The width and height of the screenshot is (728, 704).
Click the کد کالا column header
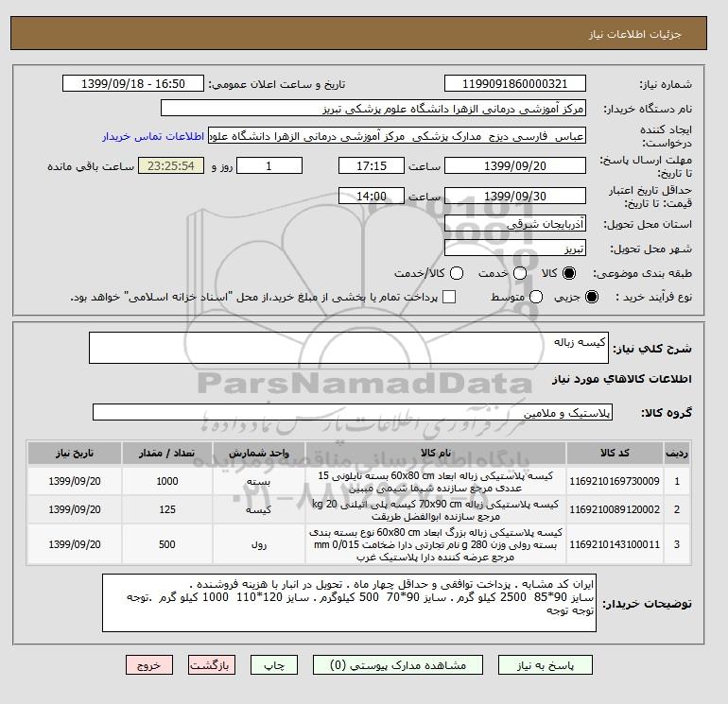tap(615, 453)
